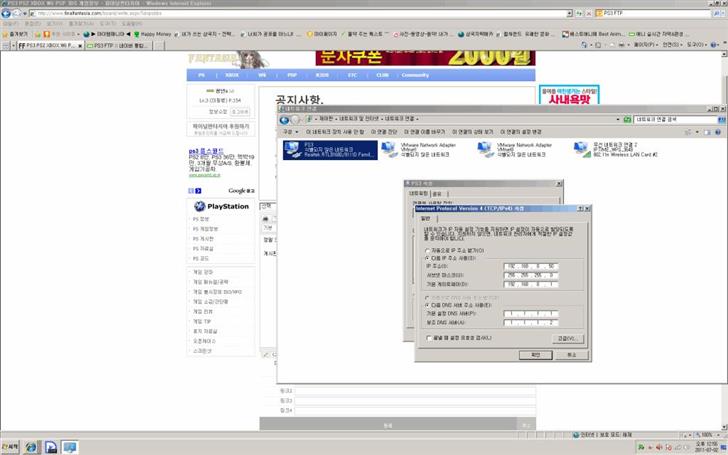Open the XBOX tab on the website
The height and width of the screenshot is (455, 728).
231,75
